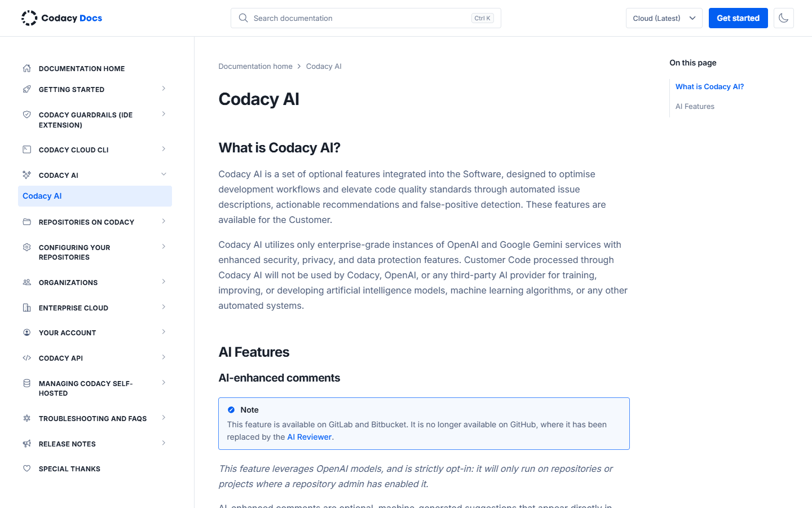Open Special Thanks menu item
812x508 pixels.
(x=69, y=469)
